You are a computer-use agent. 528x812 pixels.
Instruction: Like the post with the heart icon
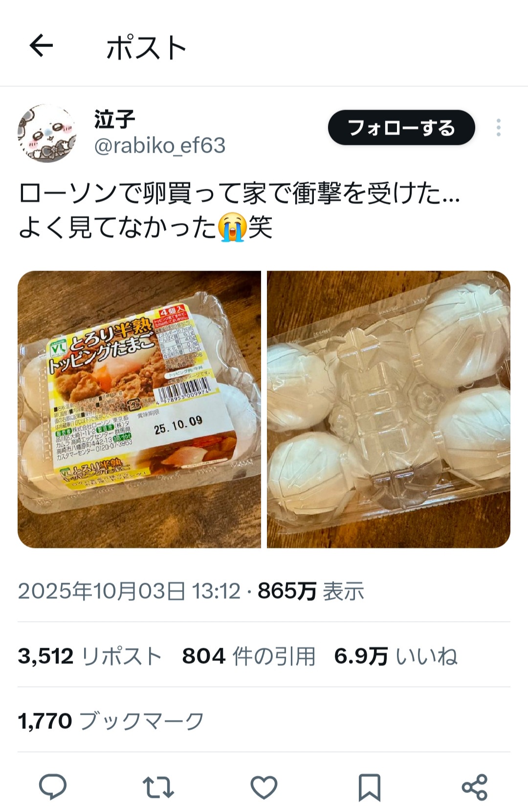(264, 787)
